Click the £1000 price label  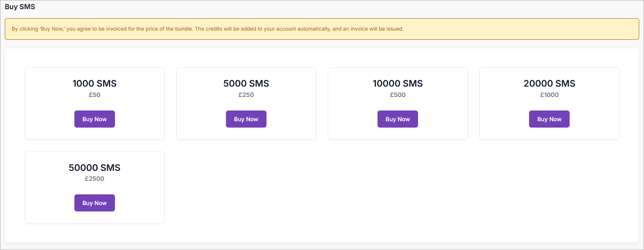pos(549,95)
